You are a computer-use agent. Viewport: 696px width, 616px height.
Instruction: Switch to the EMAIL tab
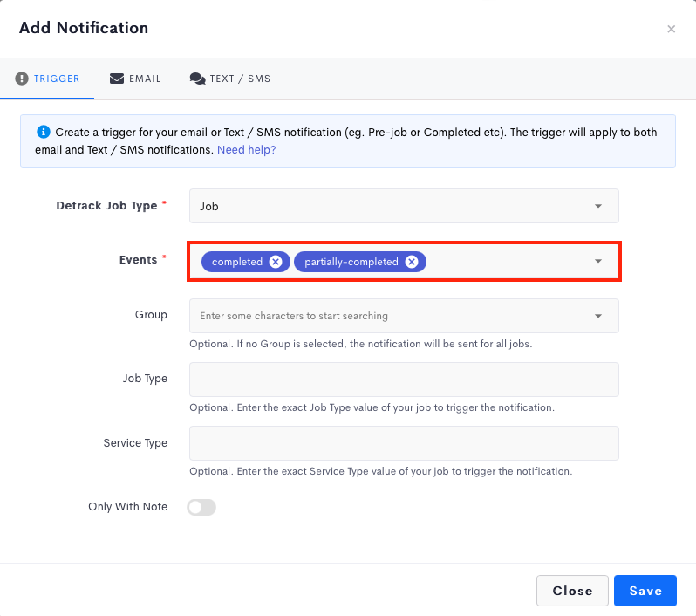click(135, 79)
